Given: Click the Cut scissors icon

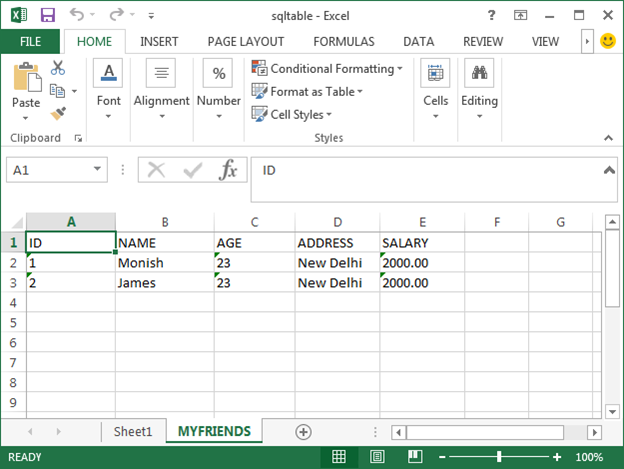Looking at the screenshot, I should coord(58,68).
